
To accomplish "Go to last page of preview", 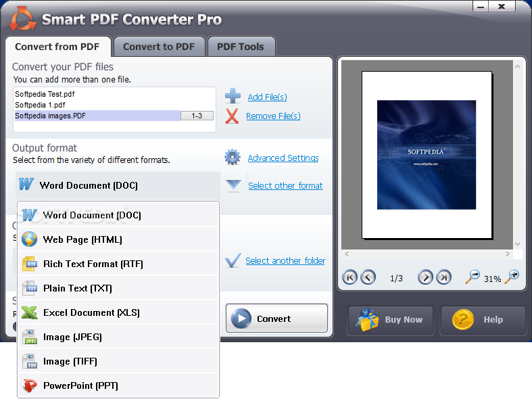I will tap(444, 277).
